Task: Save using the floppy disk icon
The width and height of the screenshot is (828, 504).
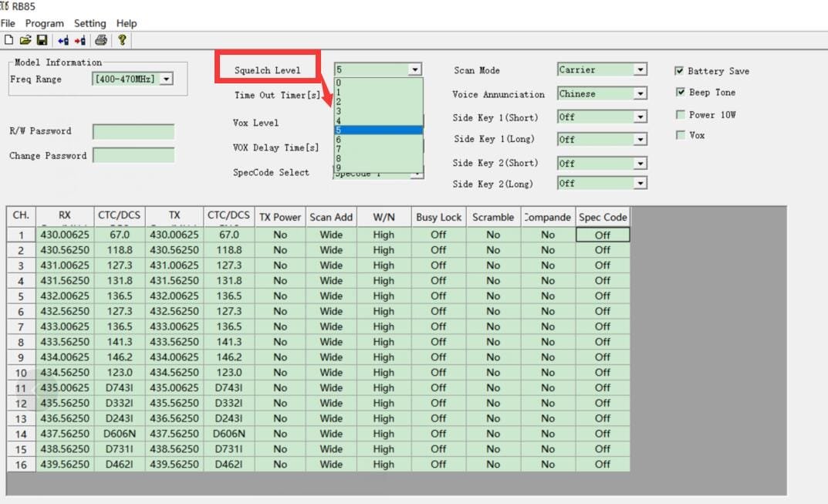Action: pyautogui.click(x=42, y=40)
